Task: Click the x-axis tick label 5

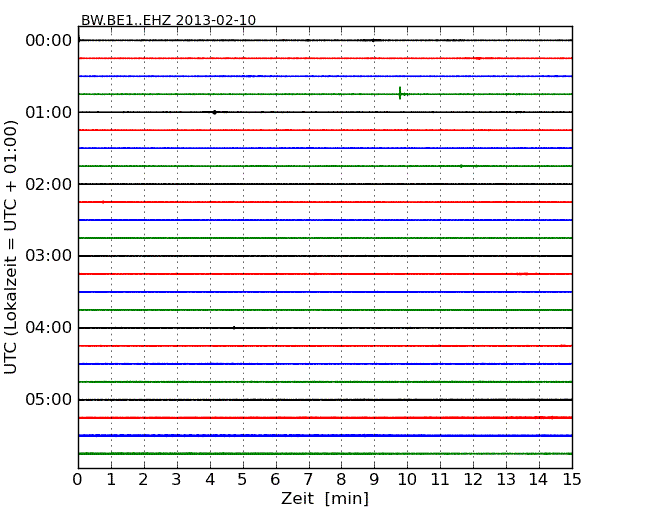Action: pyautogui.click(x=242, y=479)
